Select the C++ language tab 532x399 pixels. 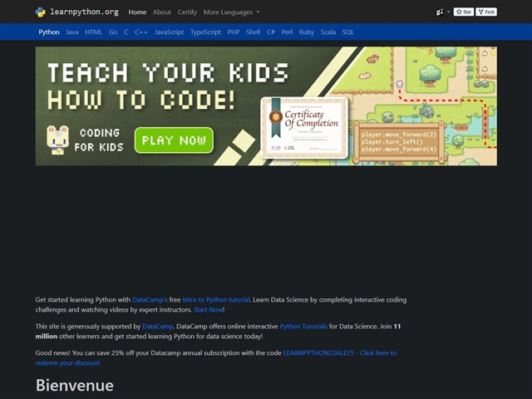(141, 32)
